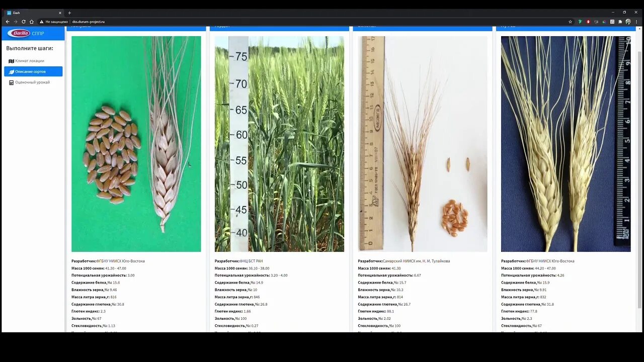Click 'Масса 1000 семян: 36.10 - 38.00'
The width and height of the screenshot is (644, 362).
(242, 268)
